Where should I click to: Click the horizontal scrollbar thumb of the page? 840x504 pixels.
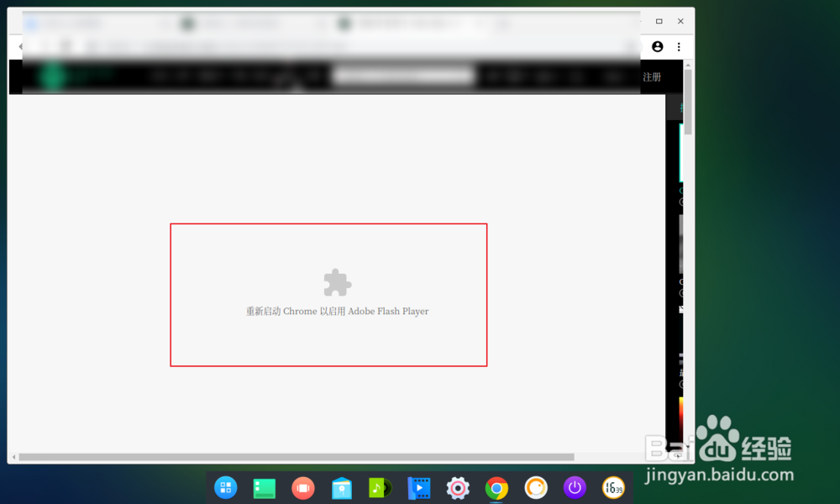tap(297, 457)
